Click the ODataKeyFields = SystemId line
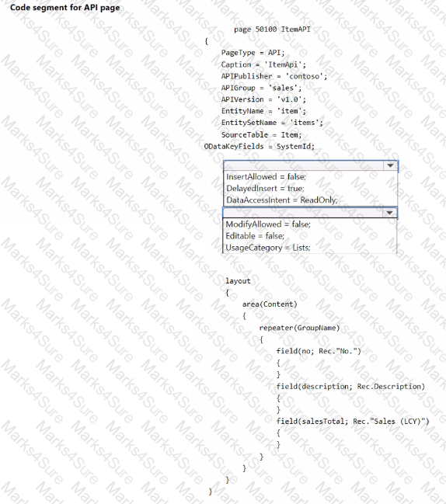Viewport: 446px width, 504px height. click(260, 146)
